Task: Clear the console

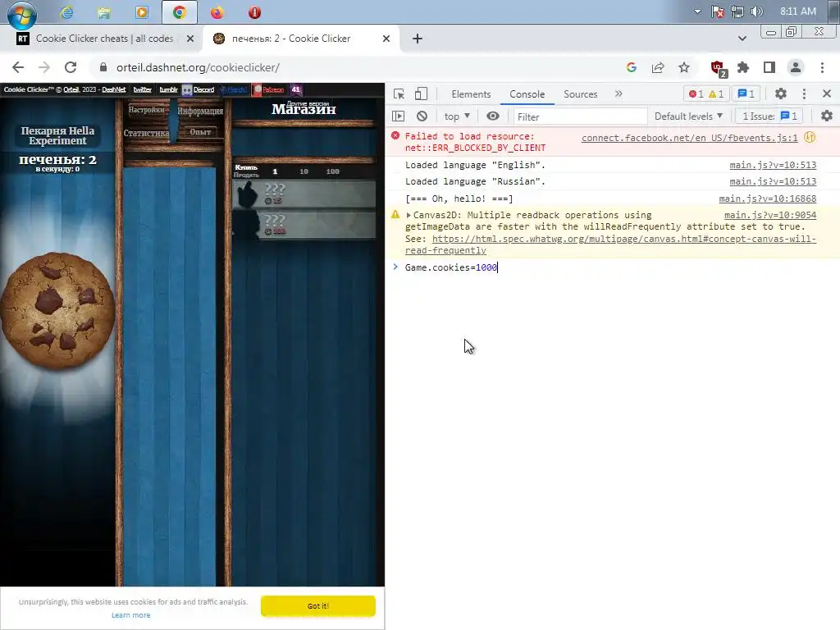Action: click(x=422, y=116)
